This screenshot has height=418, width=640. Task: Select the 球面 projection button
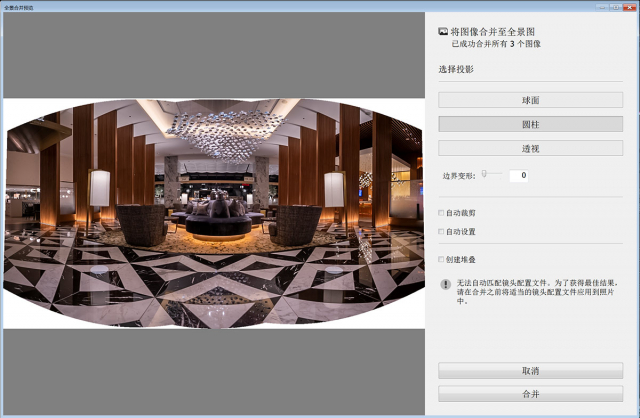pyautogui.click(x=530, y=100)
